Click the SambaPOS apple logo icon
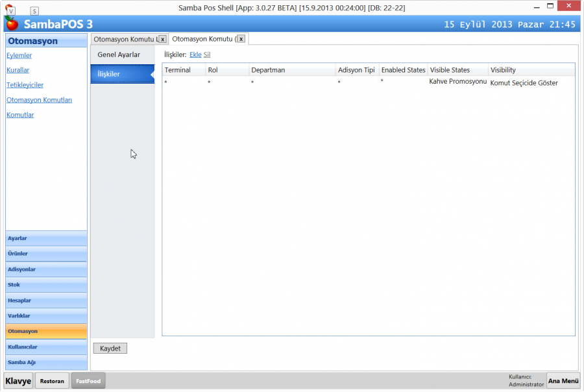 [x=12, y=24]
